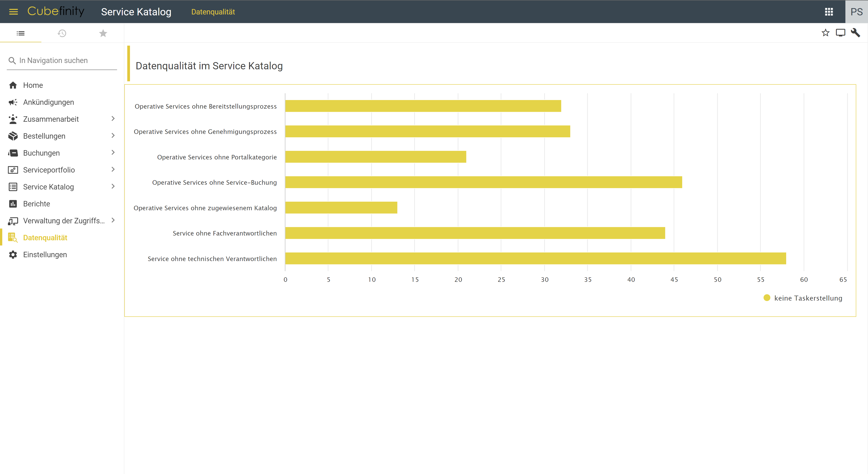Expand the Zusammenarbeit submenu chevron
Image resolution: width=868 pixels, height=474 pixels.
point(113,119)
